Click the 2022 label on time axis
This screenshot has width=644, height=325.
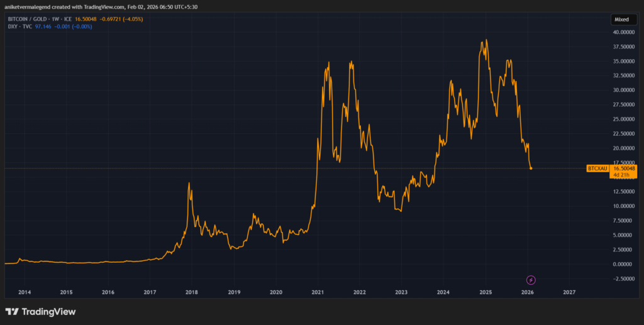(x=359, y=292)
